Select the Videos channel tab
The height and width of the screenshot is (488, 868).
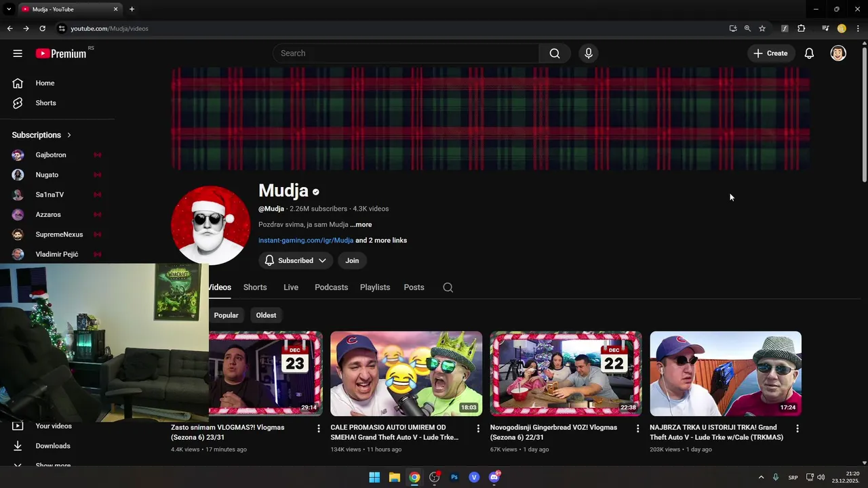(220, 287)
